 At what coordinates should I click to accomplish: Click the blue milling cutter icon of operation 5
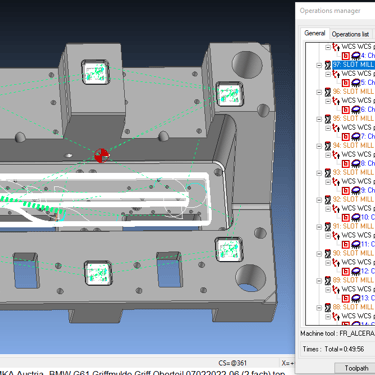[356, 82]
